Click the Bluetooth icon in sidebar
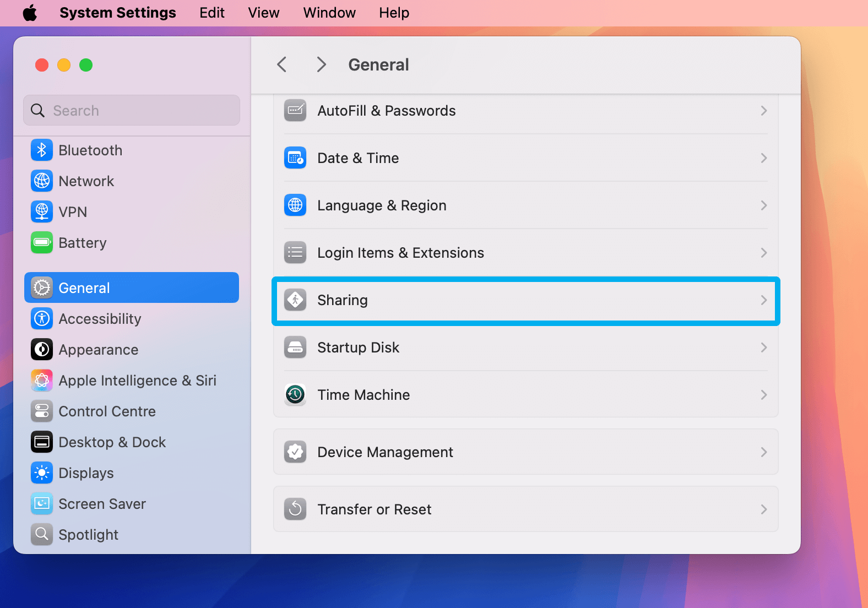This screenshot has width=868, height=608. [x=42, y=150]
